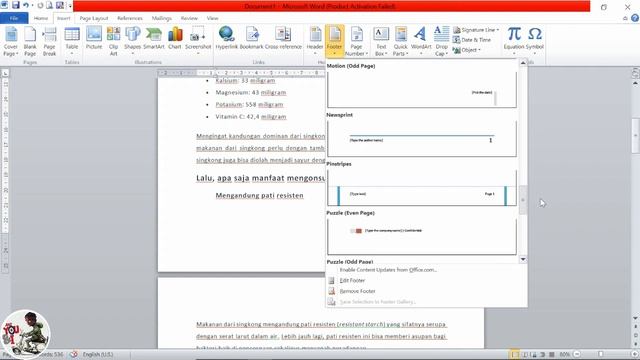This screenshot has height=360, width=640.
Task: Set language English (U.S.) in status bar
Action: [98, 354]
